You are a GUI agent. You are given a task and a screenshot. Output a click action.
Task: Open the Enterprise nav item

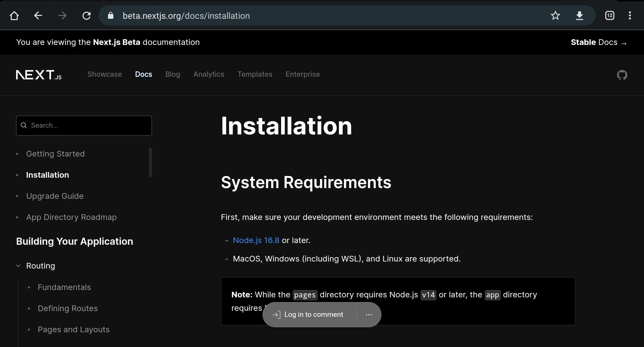[x=303, y=74]
